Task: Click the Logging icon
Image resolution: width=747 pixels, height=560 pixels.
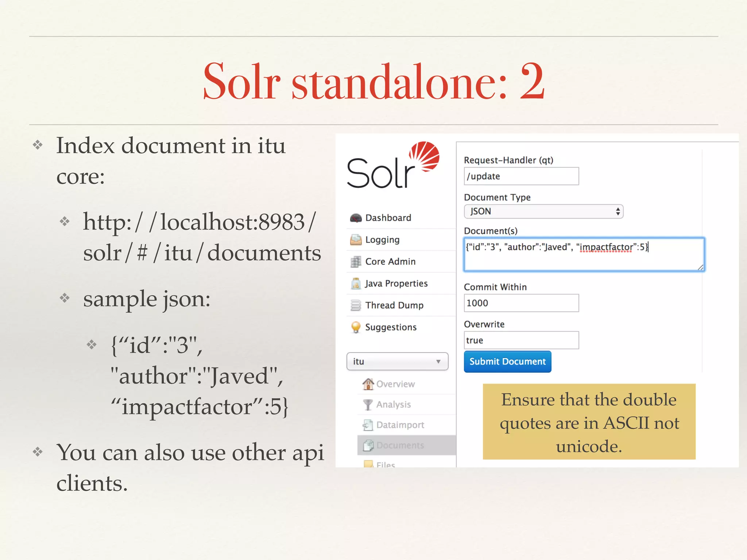Action: [x=356, y=240]
